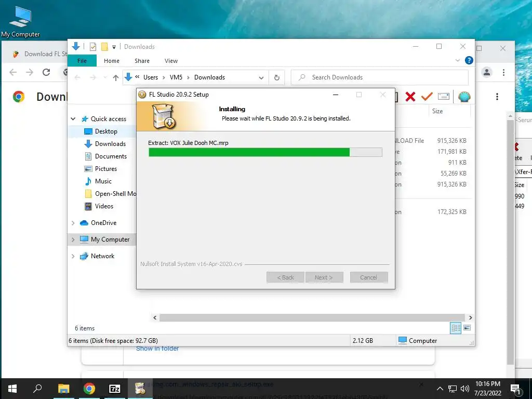The width and height of the screenshot is (532, 399).
Task: Reload the page in Chrome window
Action: coord(46,72)
